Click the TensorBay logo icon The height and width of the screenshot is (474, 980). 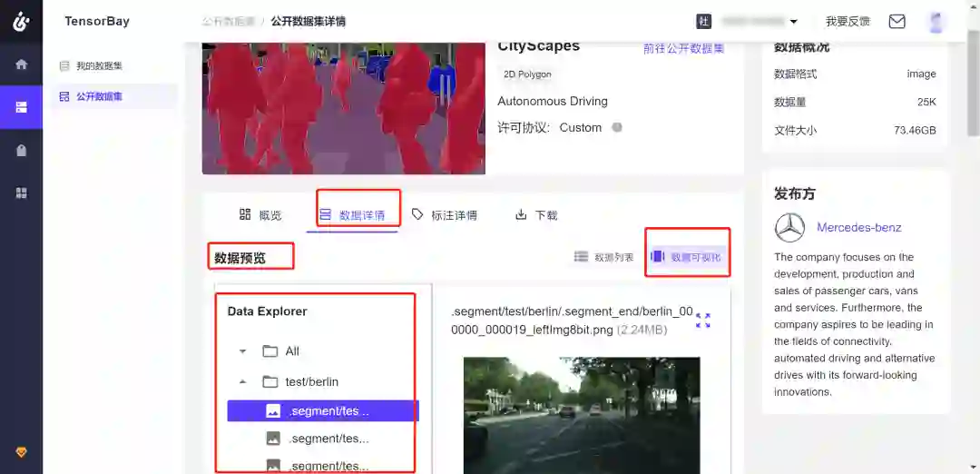tap(21, 22)
